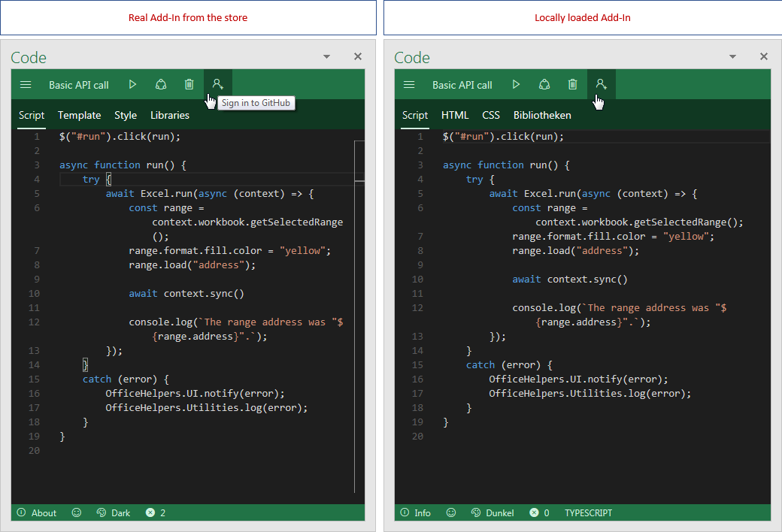
Task: Click OfficeHelpers.UI.notify line in right editor
Action: pos(578,379)
